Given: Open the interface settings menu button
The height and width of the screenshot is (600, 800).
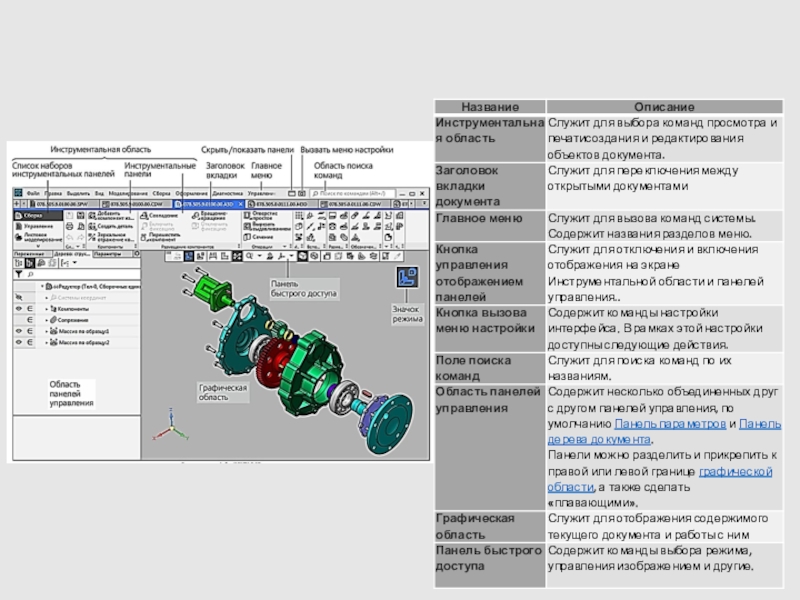Looking at the screenshot, I should coord(302,193).
